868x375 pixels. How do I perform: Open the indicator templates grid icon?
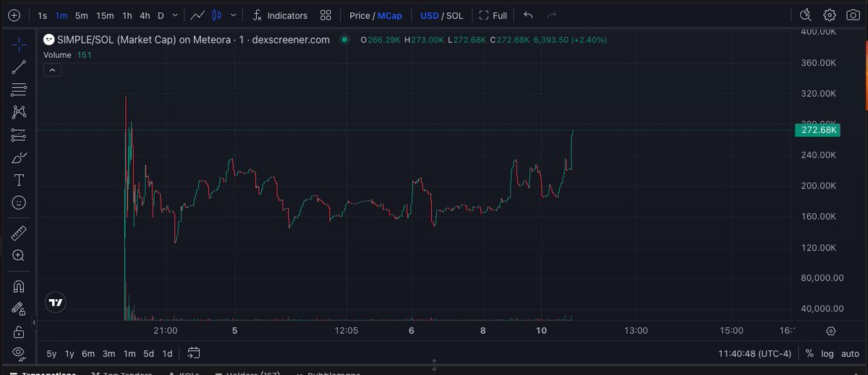[325, 15]
